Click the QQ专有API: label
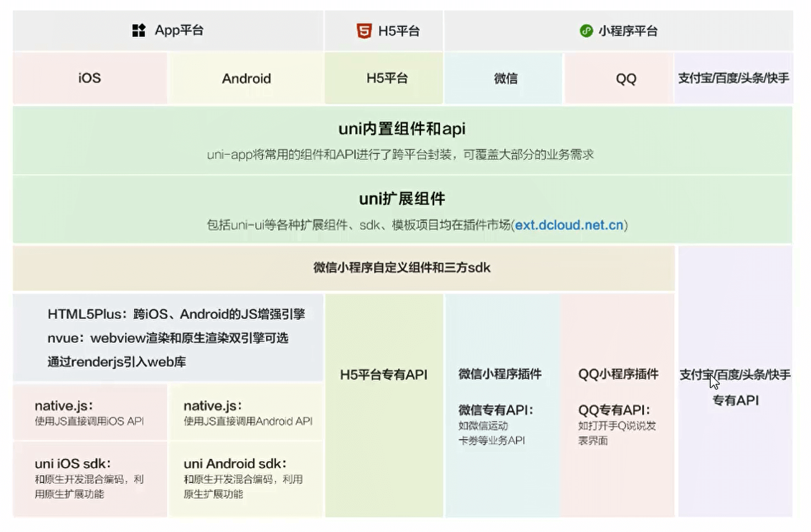Viewport: 811px width, 532px height. (614, 410)
